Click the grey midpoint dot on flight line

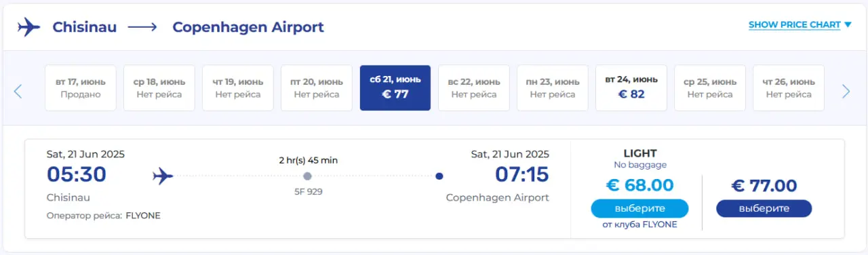pyautogui.click(x=307, y=176)
